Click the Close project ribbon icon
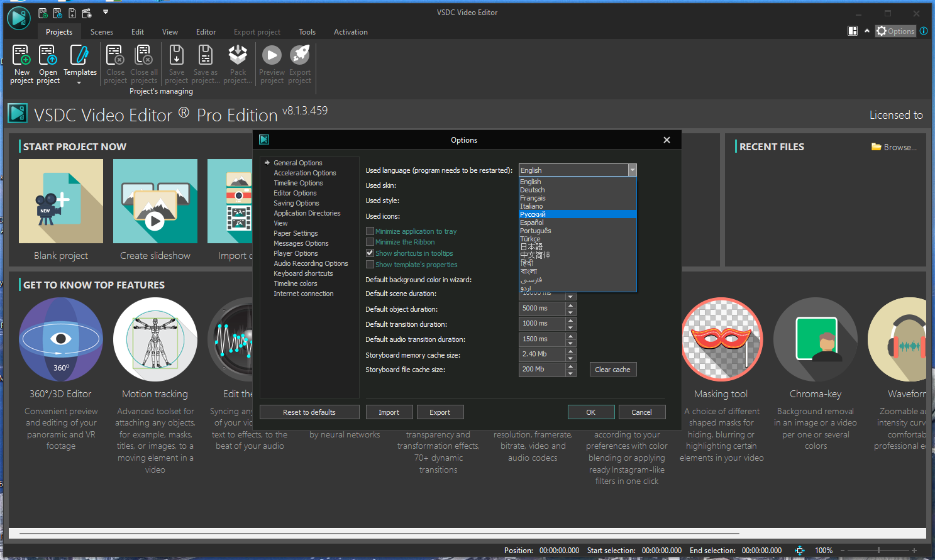 click(115, 55)
